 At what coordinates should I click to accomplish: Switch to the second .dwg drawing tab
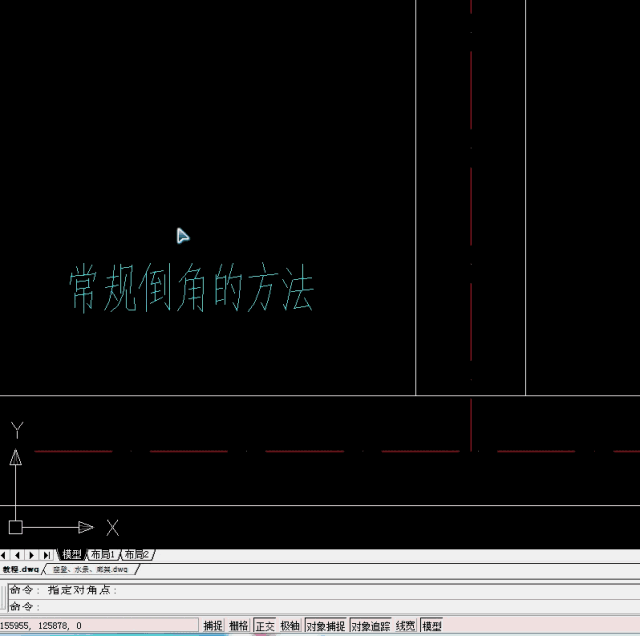90,569
